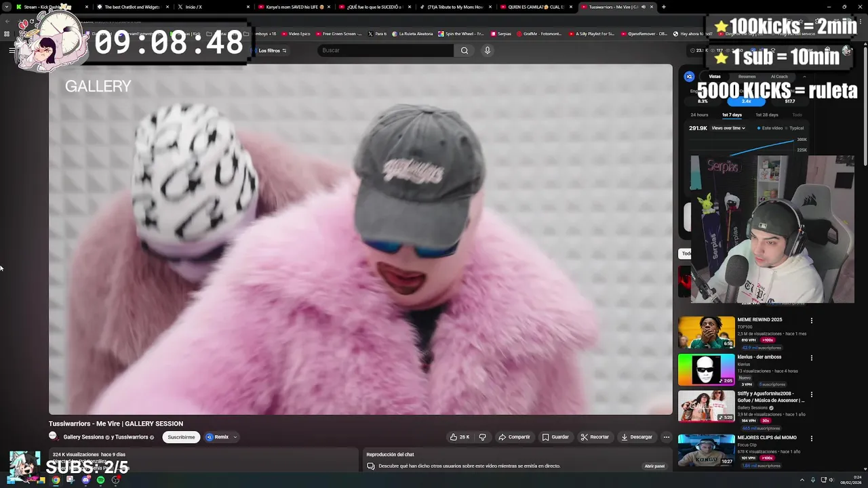The image size is (868, 488).
Task: Open the more actions ellipsis below video
Action: (x=666, y=437)
